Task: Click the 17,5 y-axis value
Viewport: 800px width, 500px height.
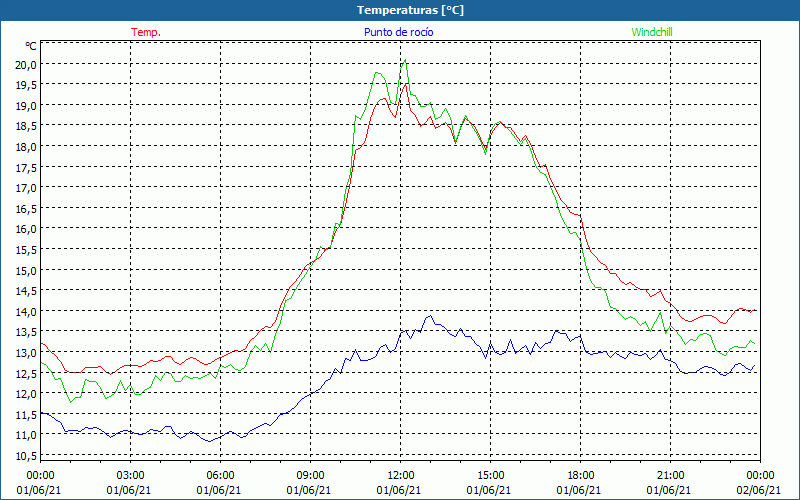Action: pyautogui.click(x=27, y=167)
